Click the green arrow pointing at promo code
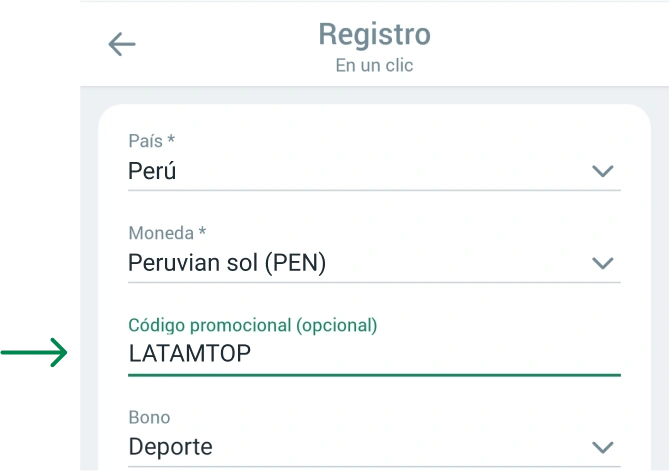This screenshot has width=669, height=472. tap(36, 352)
